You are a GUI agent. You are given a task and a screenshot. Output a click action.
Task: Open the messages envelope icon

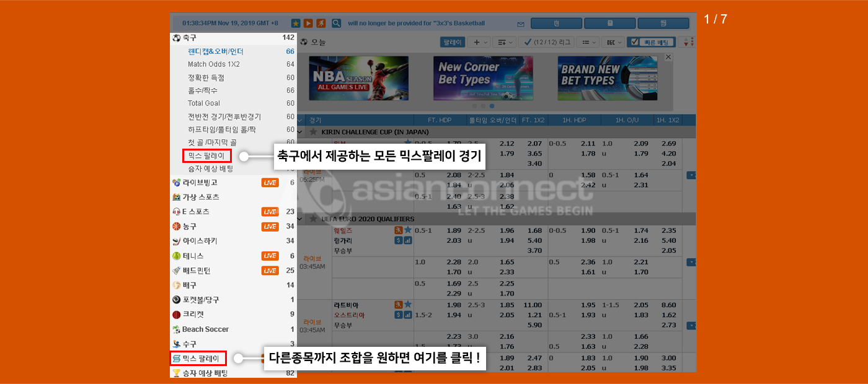tap(521, 24)
